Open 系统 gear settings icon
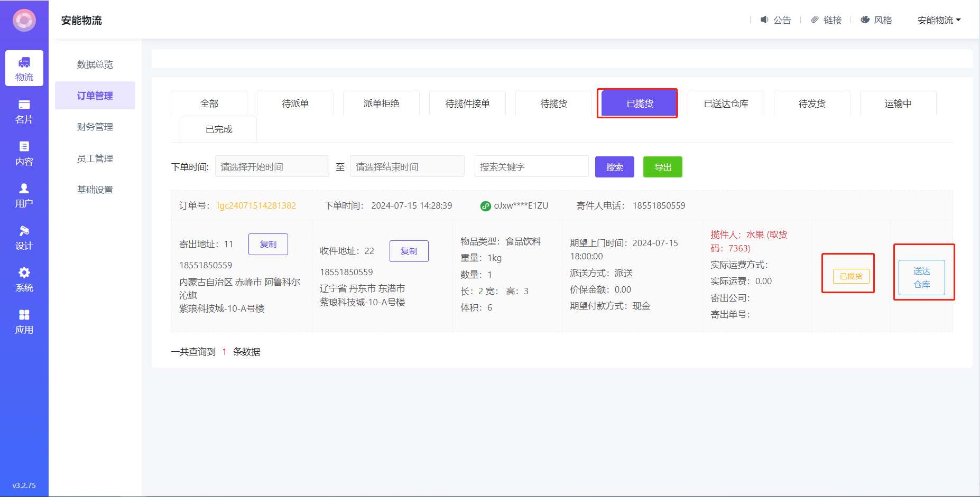 pos(24,273)
